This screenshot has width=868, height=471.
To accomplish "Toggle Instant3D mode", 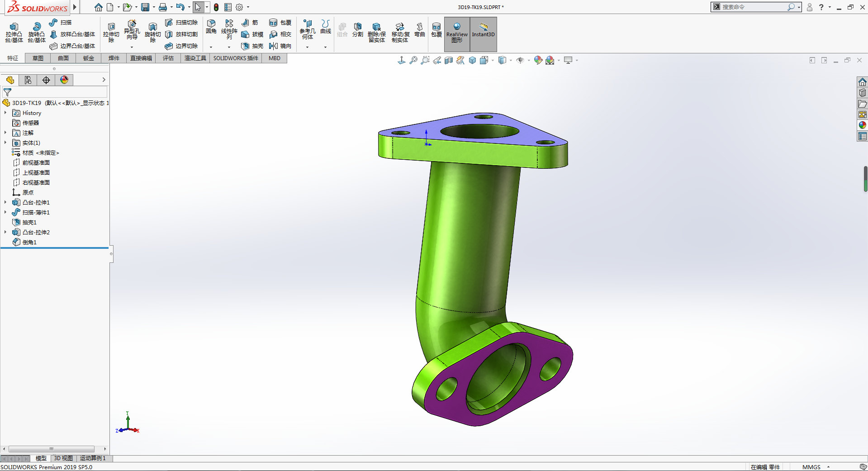I will click(484, 34).
